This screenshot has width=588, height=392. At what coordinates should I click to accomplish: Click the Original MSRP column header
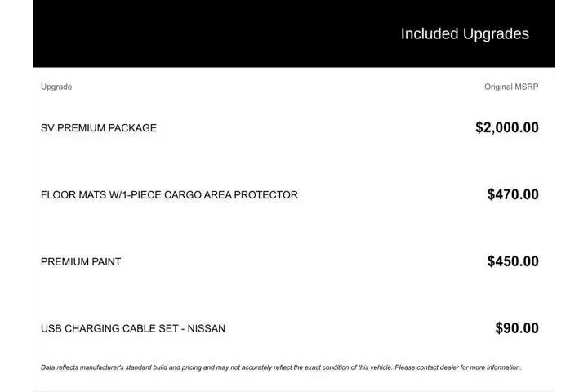tap(511, 87)
